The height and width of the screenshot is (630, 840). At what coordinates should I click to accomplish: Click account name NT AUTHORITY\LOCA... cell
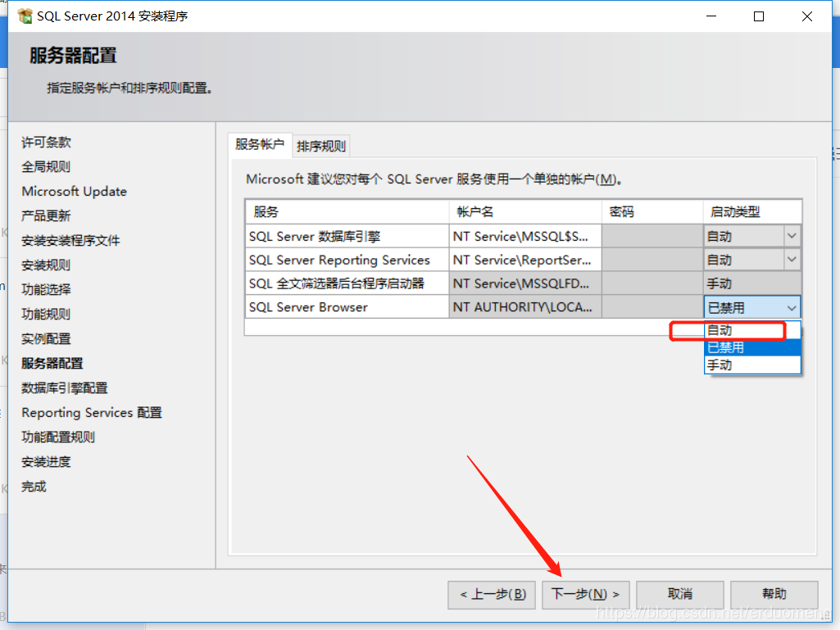tap(525, 307)
